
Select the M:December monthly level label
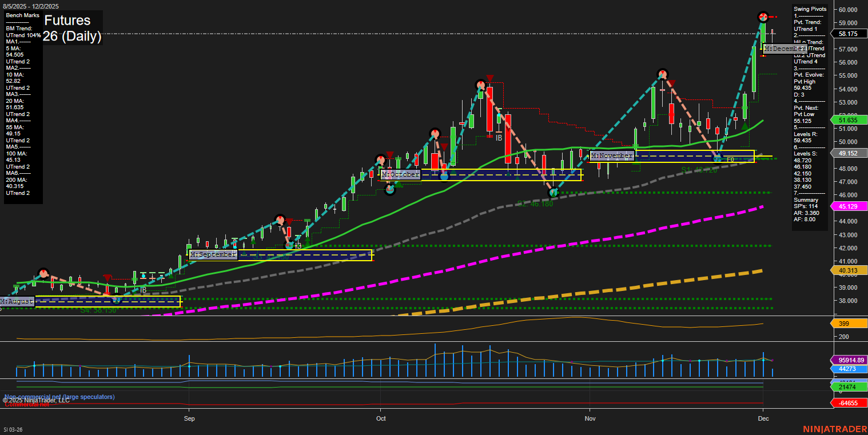click(x=785, y=49)
